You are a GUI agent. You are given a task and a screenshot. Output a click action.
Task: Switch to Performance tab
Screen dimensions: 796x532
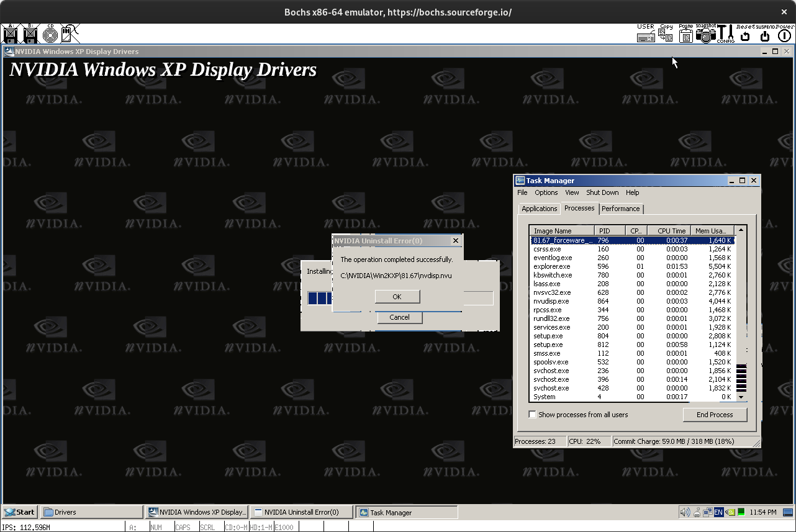tap(621, 209)
